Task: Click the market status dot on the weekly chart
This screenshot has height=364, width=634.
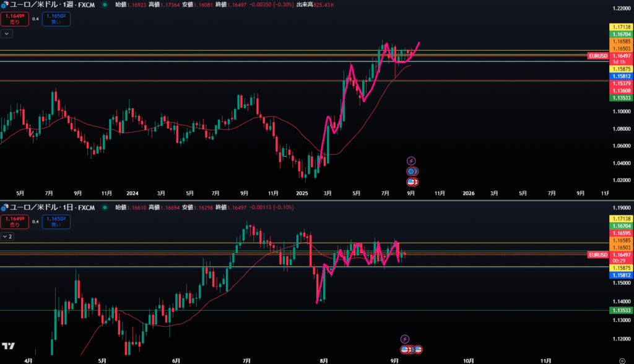Action: (105, 5)
